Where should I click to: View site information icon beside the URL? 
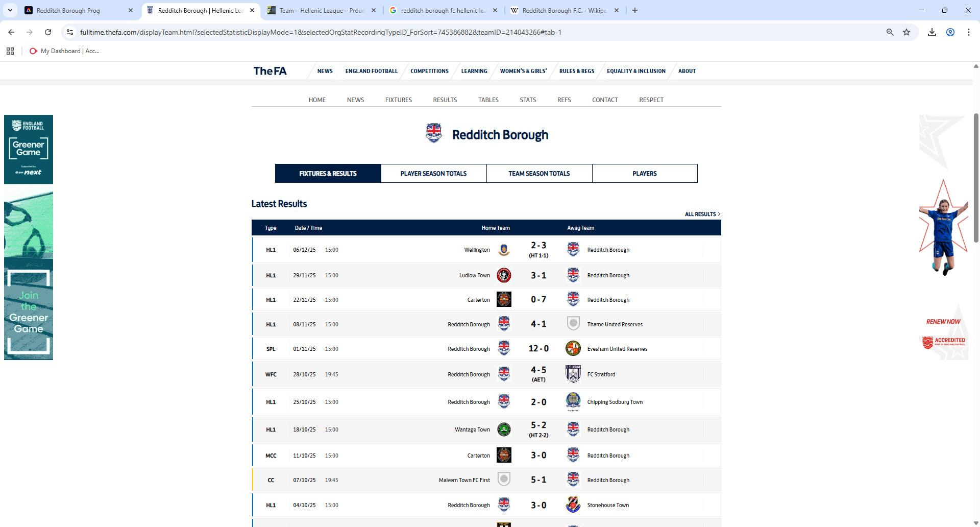tap(70, 32)
